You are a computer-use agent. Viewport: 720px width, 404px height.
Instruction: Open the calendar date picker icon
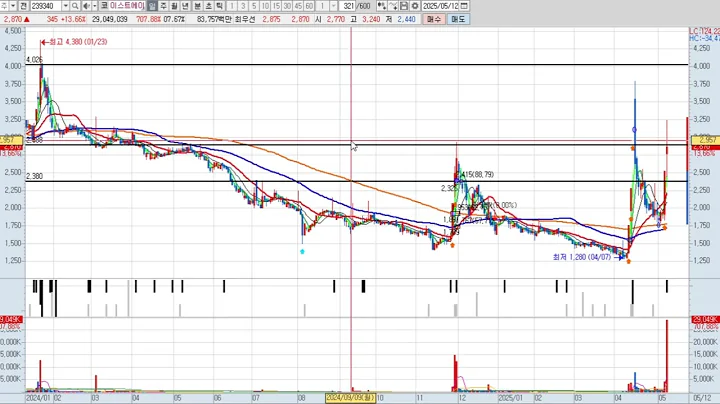pyautogui.click(x=464, y=6)
